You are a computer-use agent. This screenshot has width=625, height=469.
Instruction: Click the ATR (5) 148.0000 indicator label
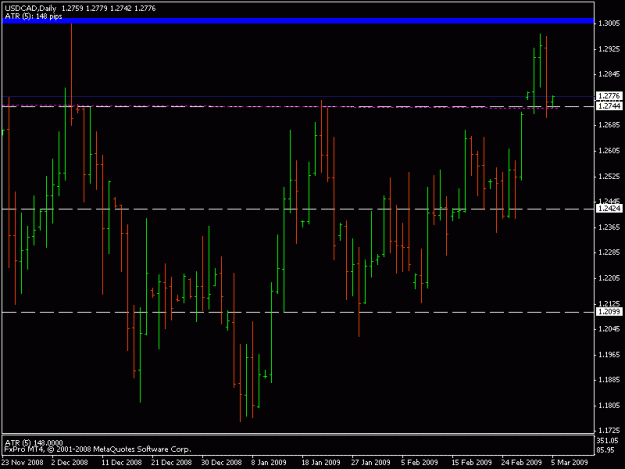pyautogui.click(x=33, y=442)
